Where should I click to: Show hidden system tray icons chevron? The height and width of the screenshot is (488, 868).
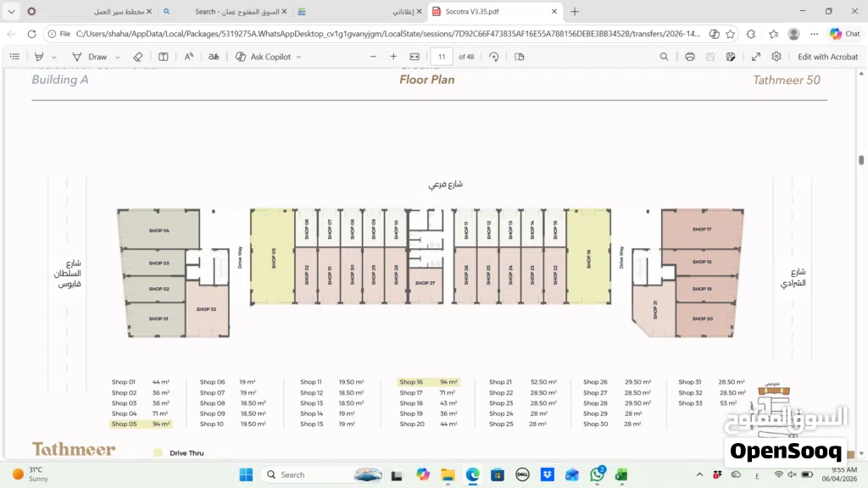pos(699,474)
